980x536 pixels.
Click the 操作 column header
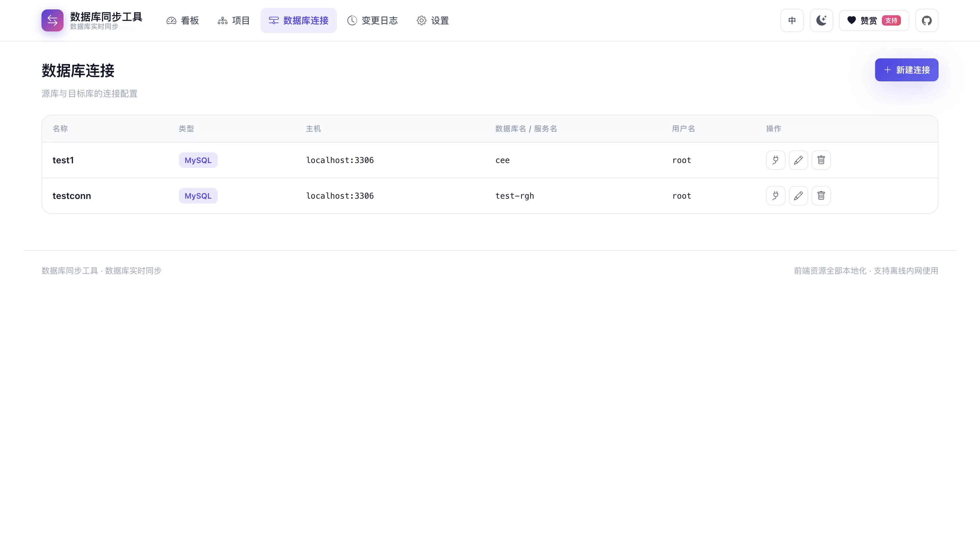coord(774,129)
